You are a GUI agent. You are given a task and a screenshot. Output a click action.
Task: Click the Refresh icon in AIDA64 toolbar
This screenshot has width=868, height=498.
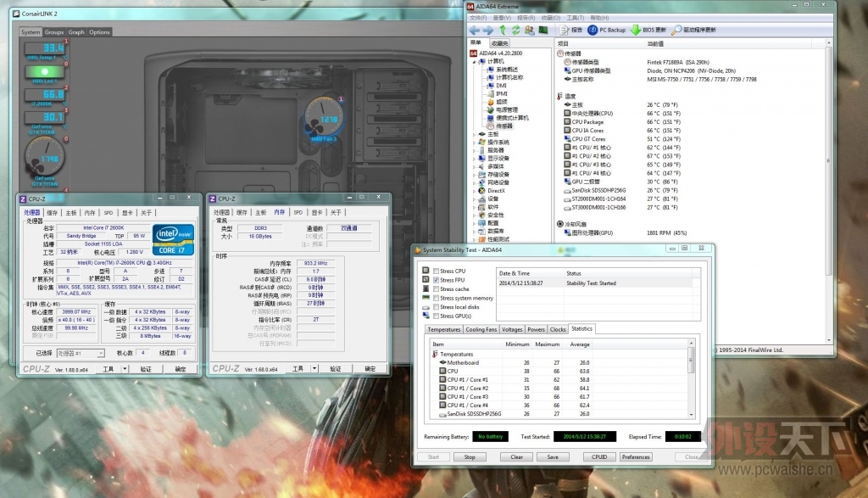coord(516,30)
